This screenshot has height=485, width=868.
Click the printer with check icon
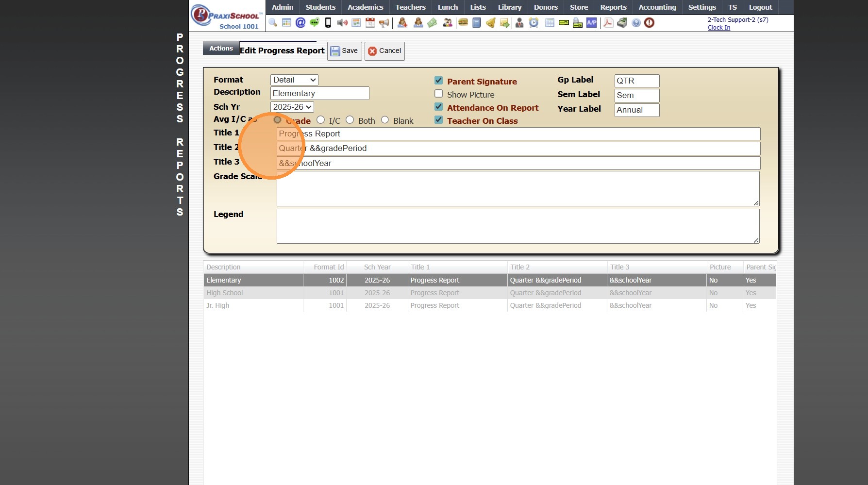[578, 23]
